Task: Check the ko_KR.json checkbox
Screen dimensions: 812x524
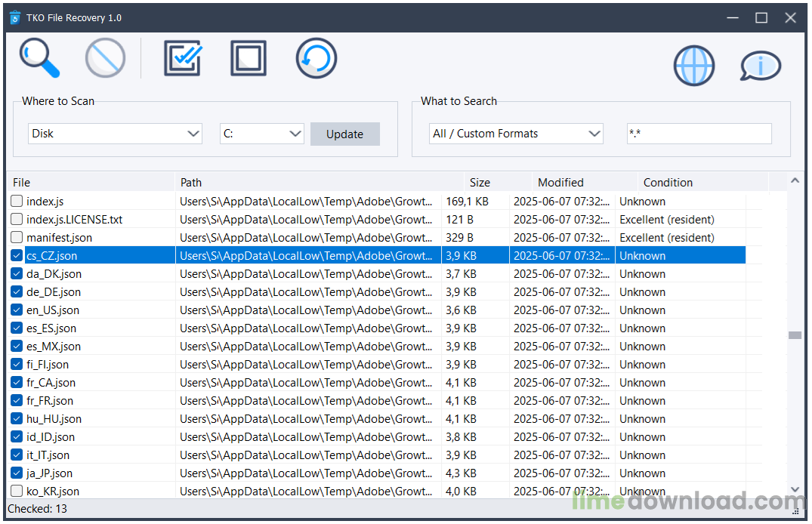Action: click(17, 491)
